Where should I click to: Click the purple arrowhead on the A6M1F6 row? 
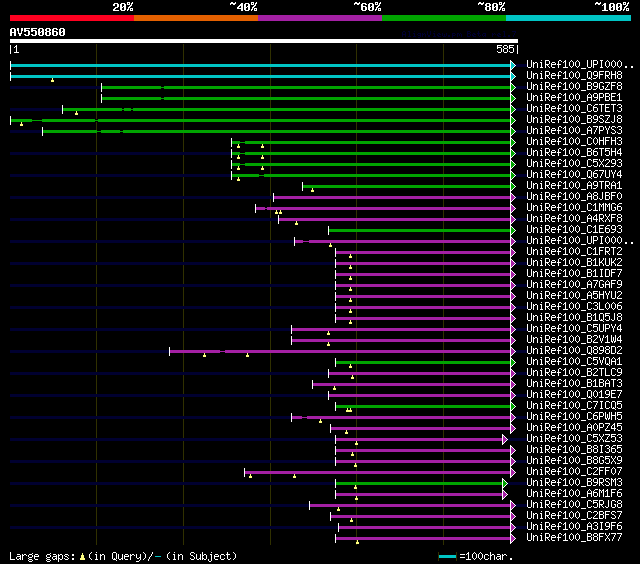tap(505, 495)
